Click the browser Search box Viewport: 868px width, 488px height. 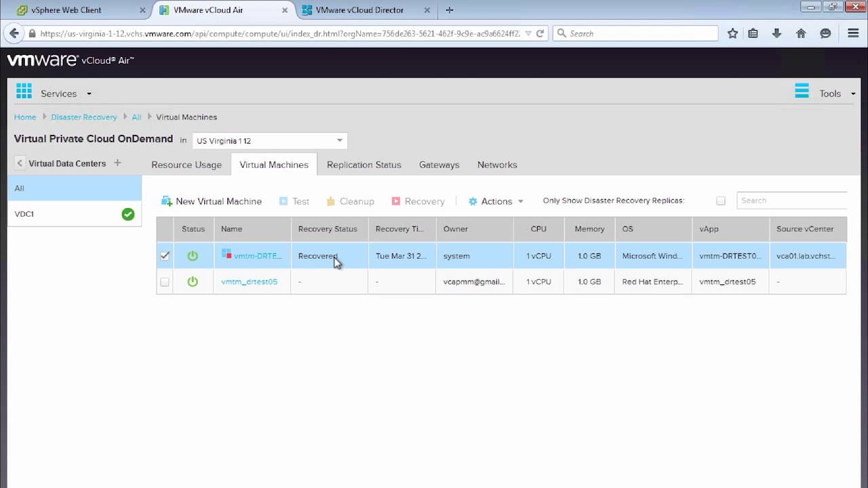[635, 33]
